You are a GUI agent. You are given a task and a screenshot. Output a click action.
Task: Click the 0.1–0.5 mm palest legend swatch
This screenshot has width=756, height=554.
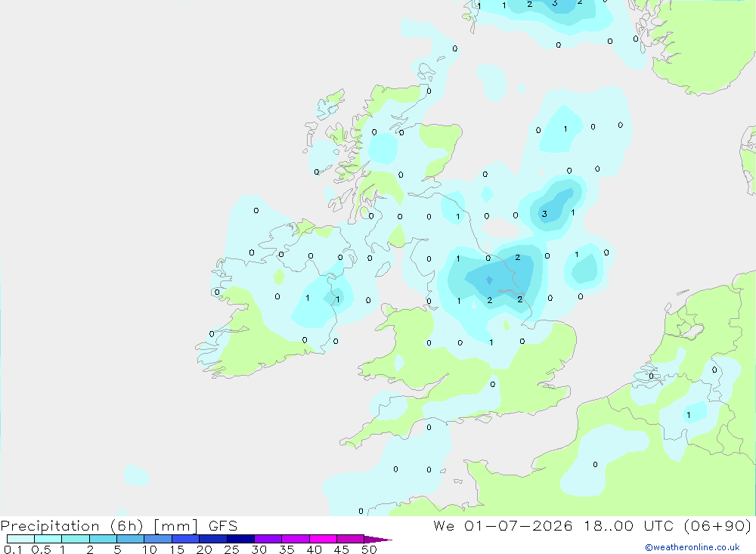[20, 539]
